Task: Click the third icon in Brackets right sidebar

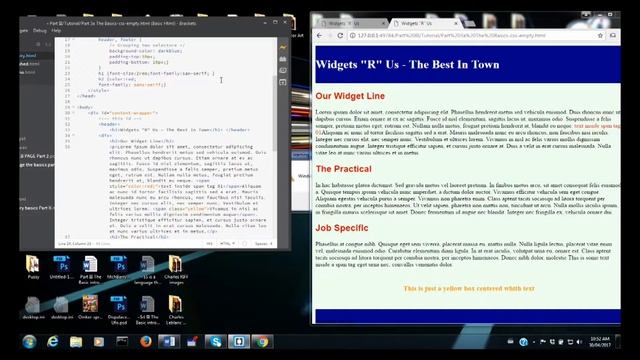Action: (x=283, y=71)
